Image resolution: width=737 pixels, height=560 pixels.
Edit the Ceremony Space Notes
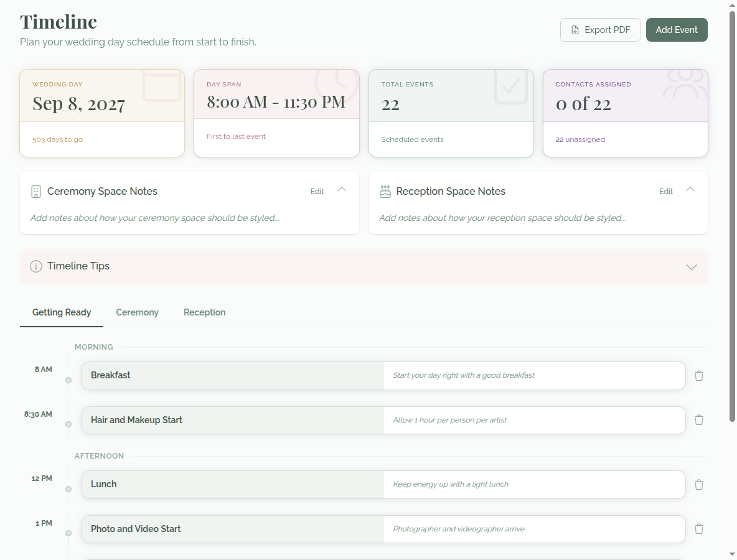317,191
